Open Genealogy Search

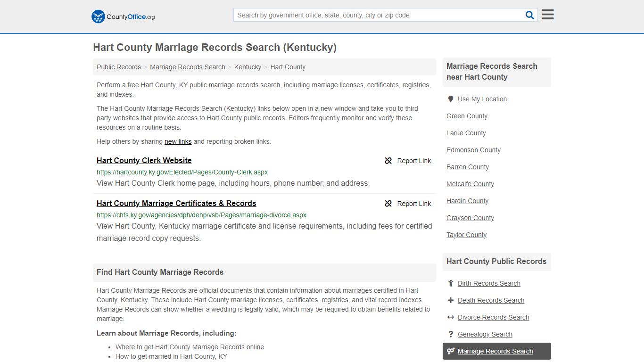pyautogui.click(x=485, y=334)
